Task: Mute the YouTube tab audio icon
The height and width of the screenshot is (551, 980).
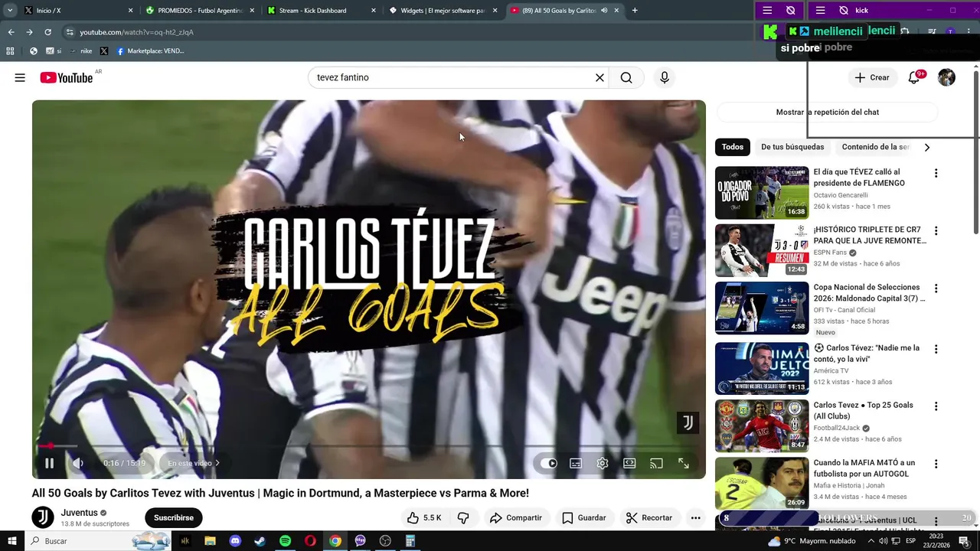Action: pyautogui.click(x=604, y=11)
